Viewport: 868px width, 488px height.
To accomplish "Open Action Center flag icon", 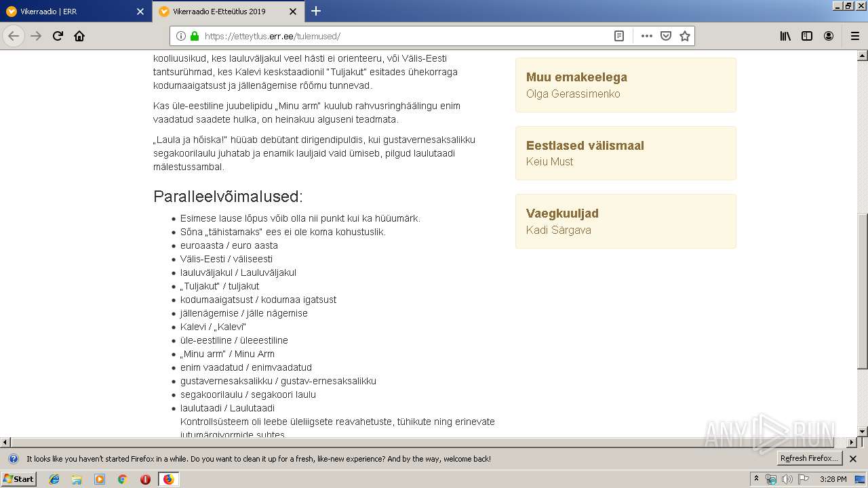I will click(x=803, y=479).
